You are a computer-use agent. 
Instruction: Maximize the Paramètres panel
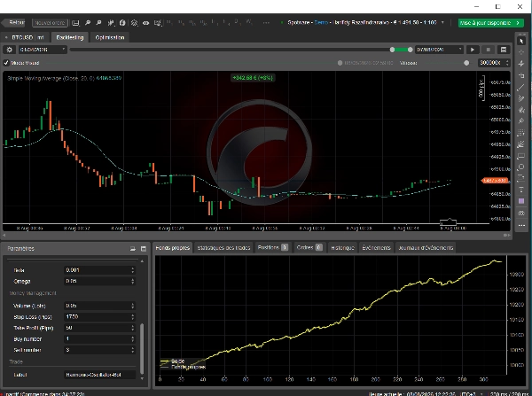point(144,249)
